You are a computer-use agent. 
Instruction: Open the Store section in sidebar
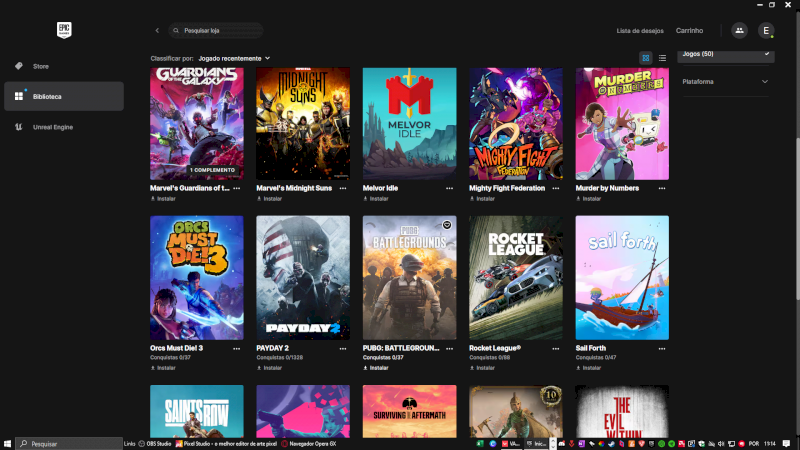pyautogui.click(x=64, y=66)
